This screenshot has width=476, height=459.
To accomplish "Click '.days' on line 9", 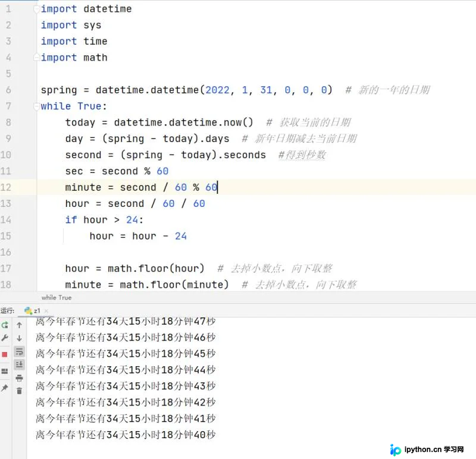I will point(214,139).
